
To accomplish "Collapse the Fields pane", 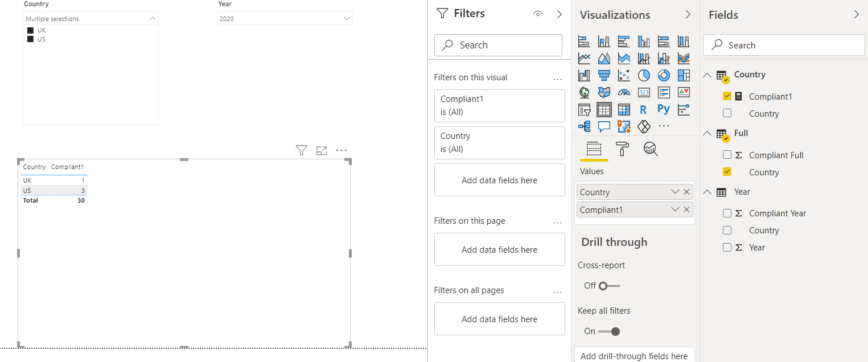I will [x=857, y=14].
